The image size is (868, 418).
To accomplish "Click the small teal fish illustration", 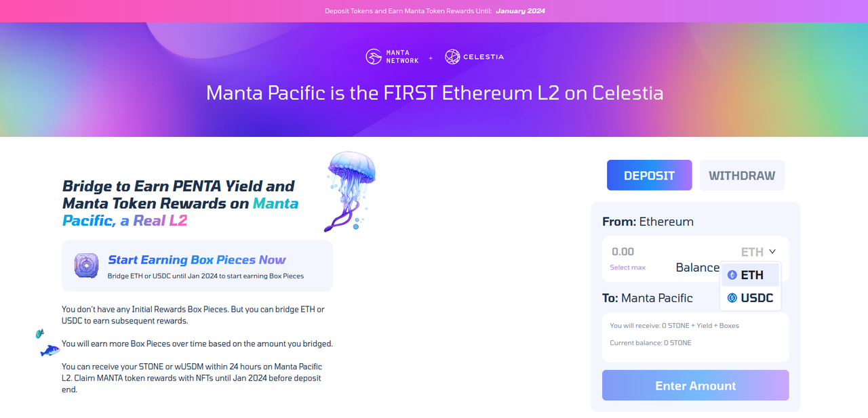I will [39, 333].
